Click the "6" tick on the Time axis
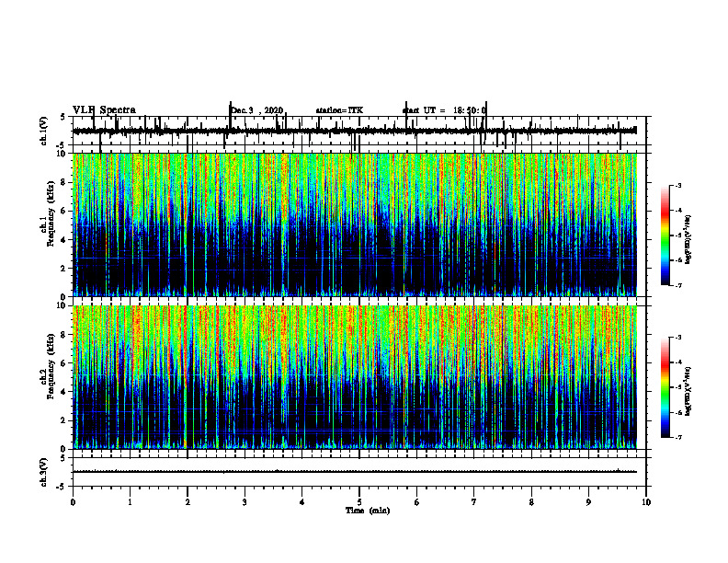The height and width of the screenshot is (563, 728). point(417,502)
